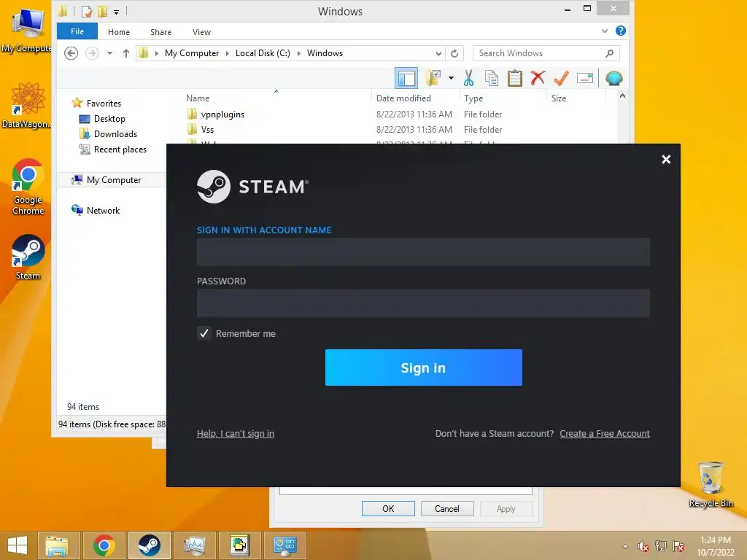
Task: Click the Paste clipboard icon
Action: tap(514, 78)
